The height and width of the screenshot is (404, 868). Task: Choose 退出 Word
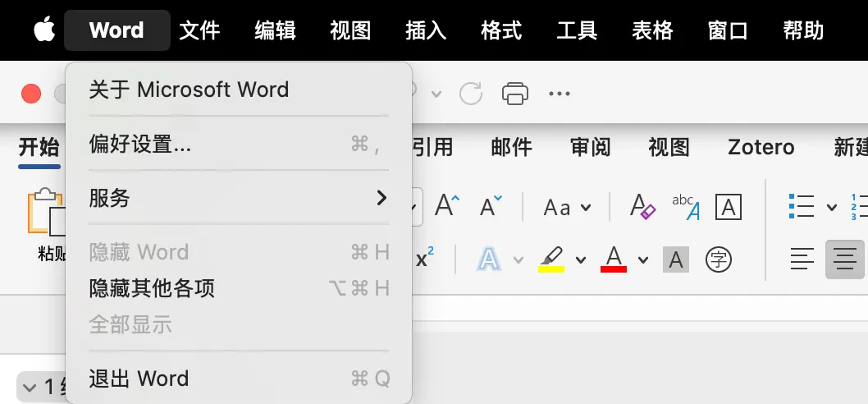click(x=239, y=379)
